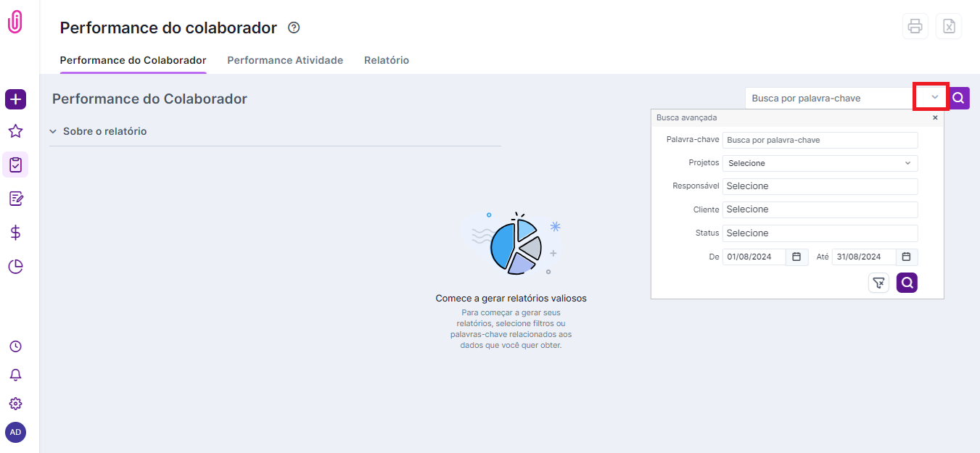Viewport: 980px width, 453px height.
Task: Open the 'Até' end date calendar picker
Action: click(x=906, y=257)
